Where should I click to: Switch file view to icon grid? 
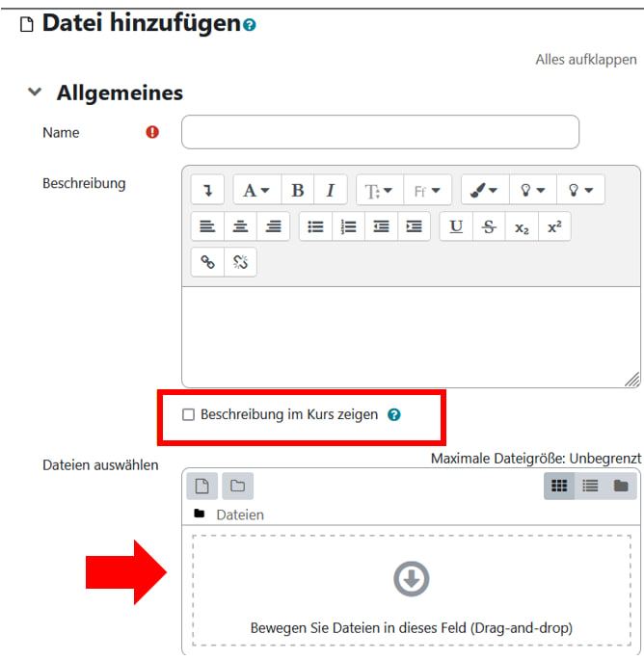pyautogui.click(x=559, y=486)
